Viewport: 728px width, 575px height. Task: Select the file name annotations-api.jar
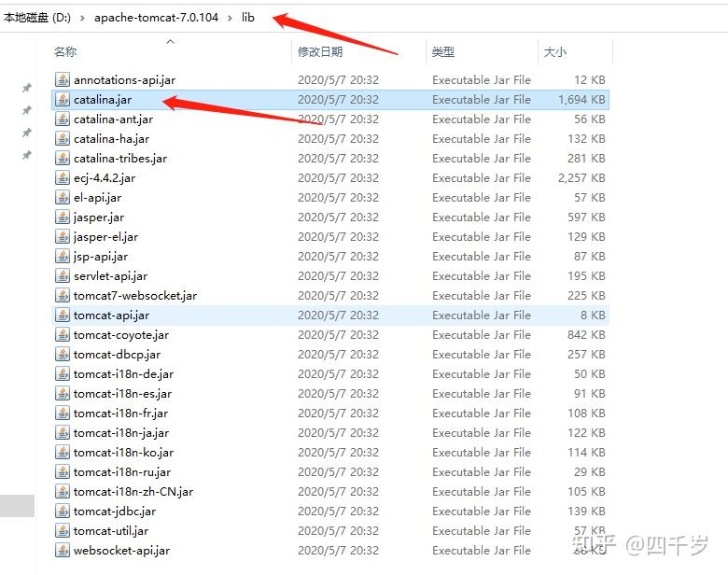click(x=124, y=80)
